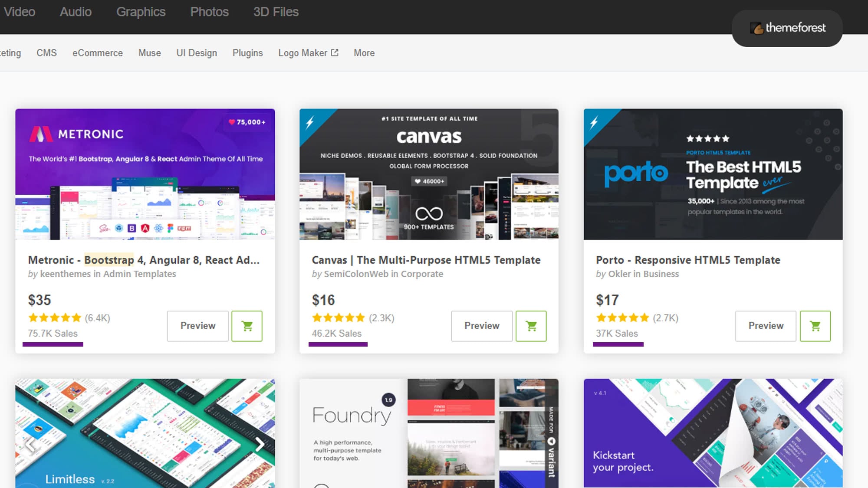868x488 pixels.
Task: Open the More category menu
Action: (x=364, y=53)
